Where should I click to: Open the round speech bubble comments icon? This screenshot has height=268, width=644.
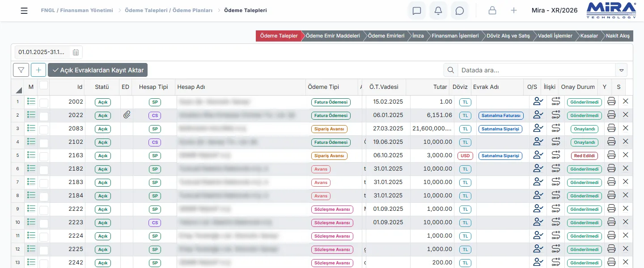[x=460, y=11]
